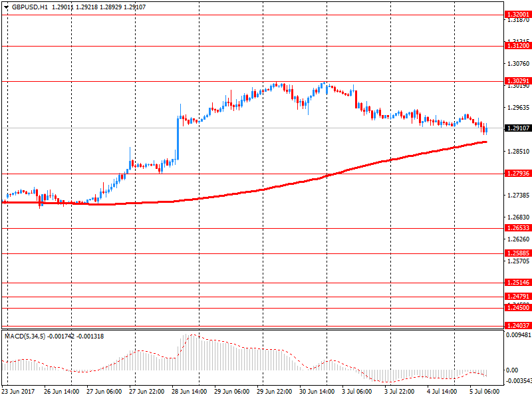532x399 pixels.
Task: Click the 3 Jul 22:00 time label
Action: pyautogui.click(x=400, y=391)
